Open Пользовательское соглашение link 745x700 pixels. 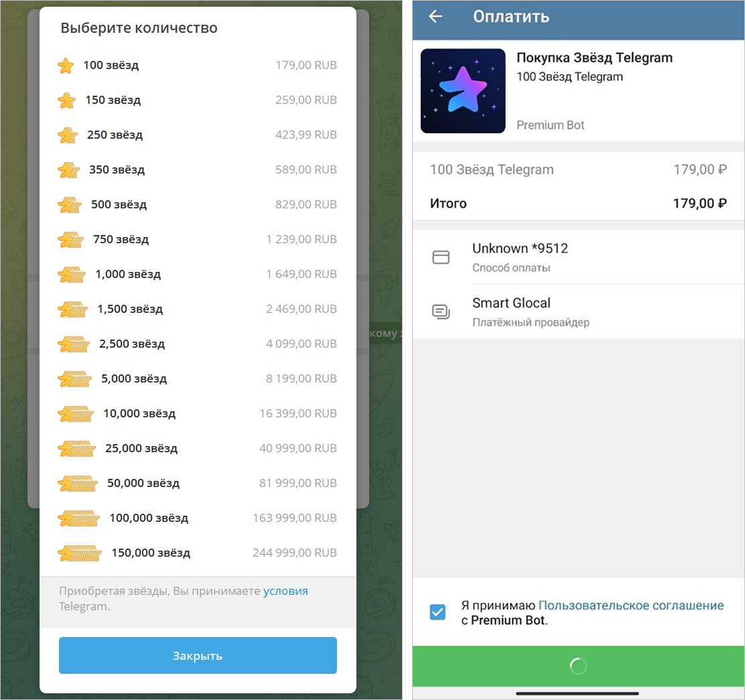(631, 606)
